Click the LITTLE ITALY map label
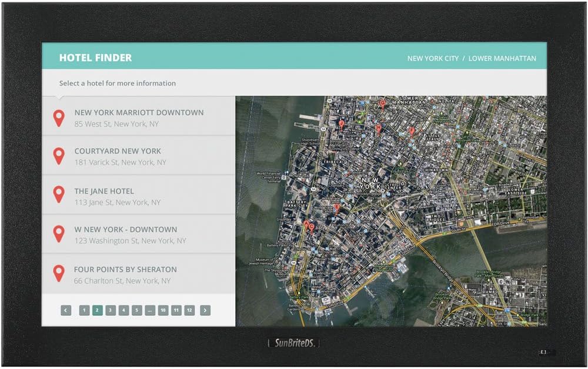This screenshot has height=369, width=588. pos(432,137)
